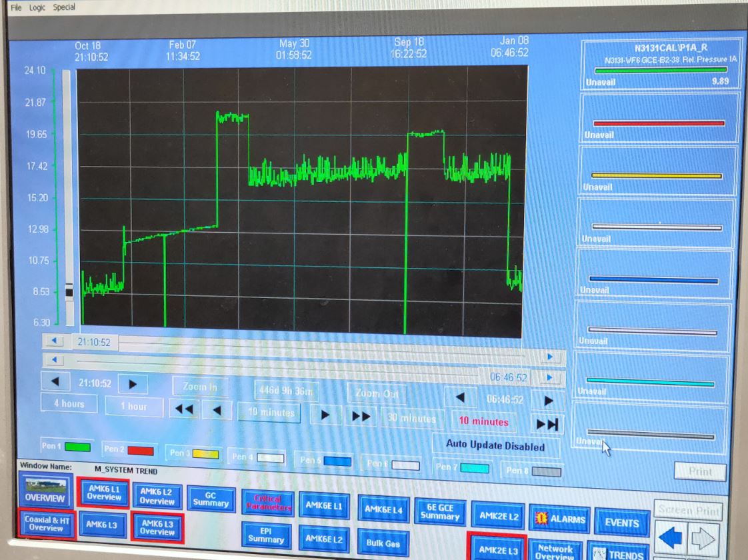This screenshot has height=560, width=748.
Task: Go to AMK6E L4 screen
Action: coord(383,509)
